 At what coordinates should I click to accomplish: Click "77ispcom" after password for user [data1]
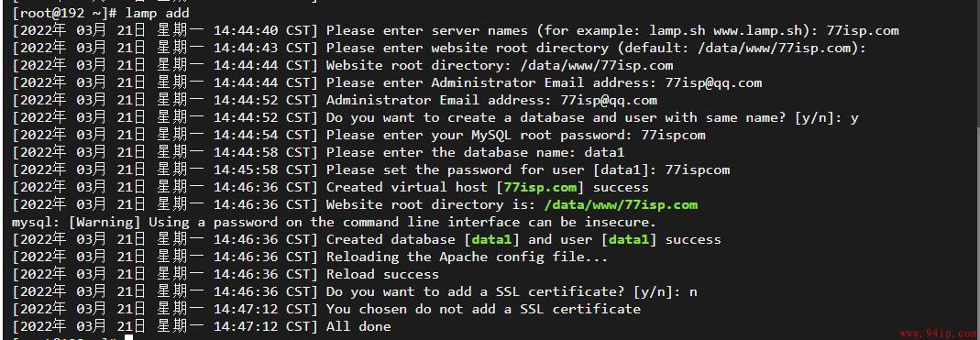698,170
